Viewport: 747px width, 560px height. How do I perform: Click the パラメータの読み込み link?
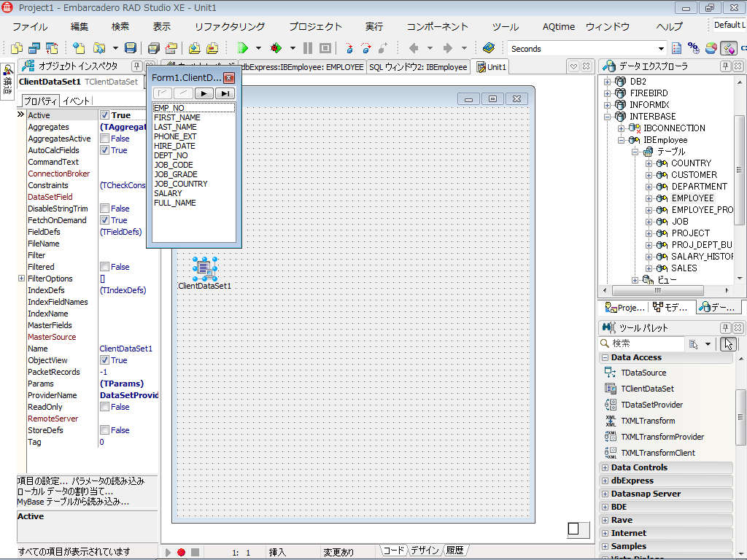(x=108, y=481)
